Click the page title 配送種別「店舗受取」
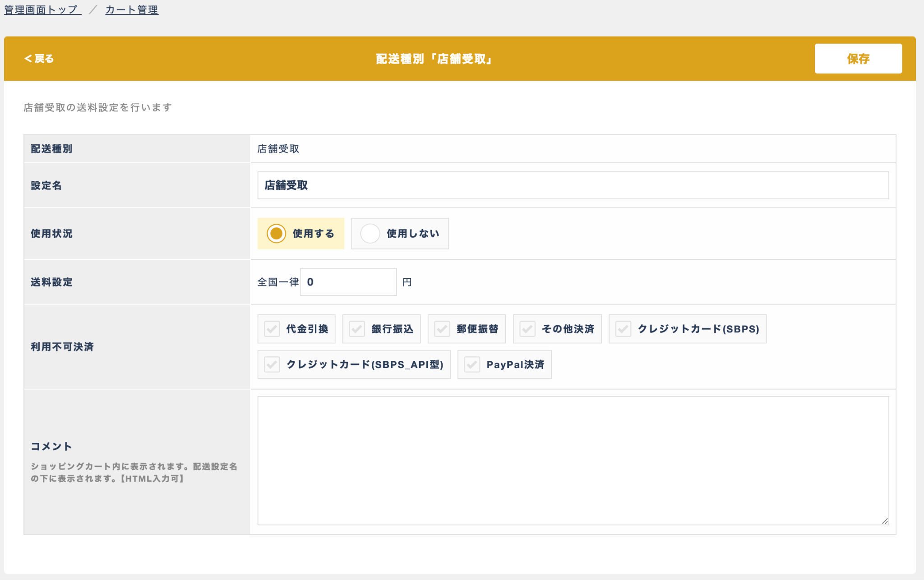 [x=434, y=59]
